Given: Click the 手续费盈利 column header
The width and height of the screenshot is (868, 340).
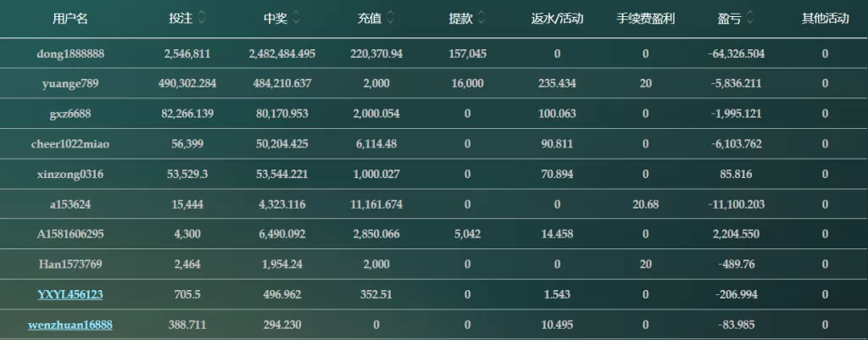Looking at the screenshot, I should point(645,19).
